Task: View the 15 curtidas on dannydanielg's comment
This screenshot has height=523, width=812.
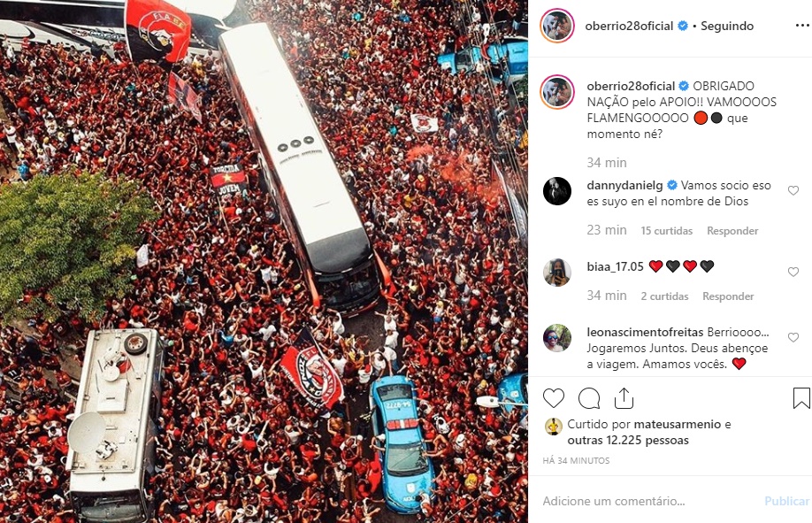Action: point(666,231)
